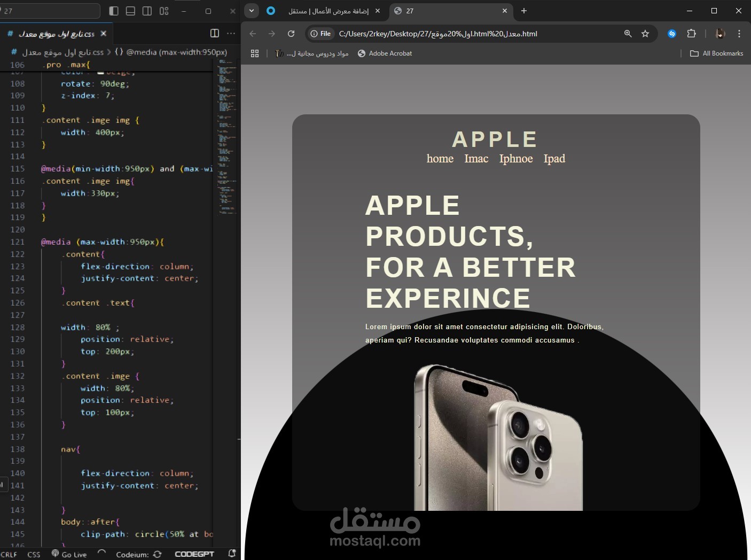This screenshot has width=751, height=560.
Task: Open Chrome apps grid in bookmarks bar
Action: click(x=255, y=53)
